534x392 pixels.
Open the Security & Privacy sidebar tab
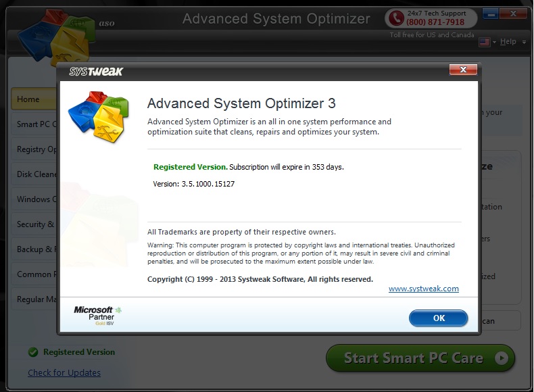click(34, 224)
